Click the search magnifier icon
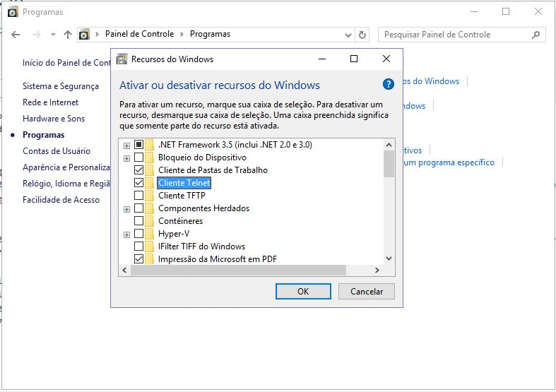Screen dimensions: 556x392 click(x=536, y=34)
